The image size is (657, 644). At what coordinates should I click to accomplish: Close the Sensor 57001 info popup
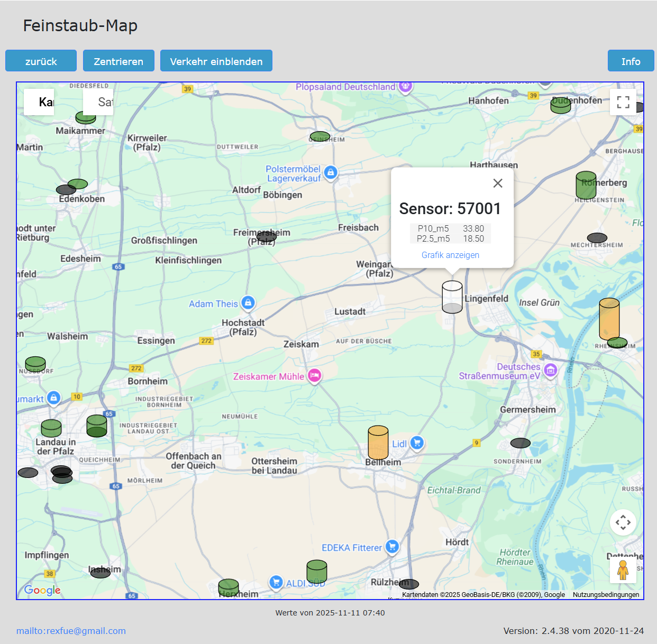click(x=498, y=183)
